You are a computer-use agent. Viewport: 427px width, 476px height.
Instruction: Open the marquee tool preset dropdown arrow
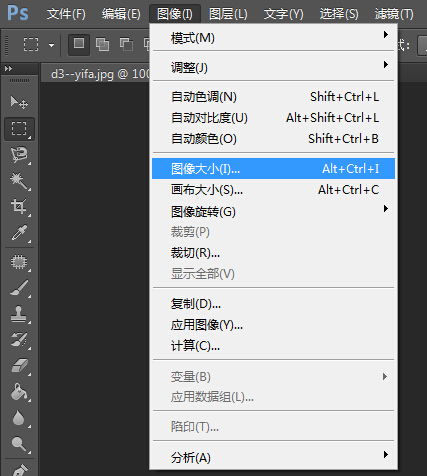click(51, 45)
